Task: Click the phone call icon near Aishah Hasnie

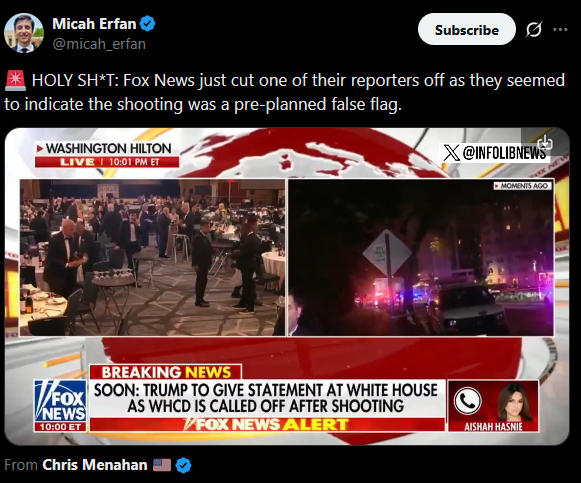Action: (467, 401)
